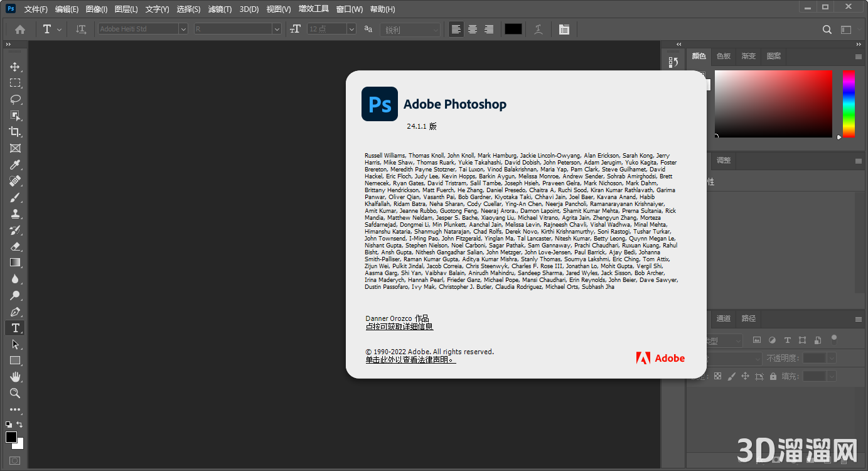Select the Lasso tool
This screenshot has height=471, width=868.
(15, 99)
